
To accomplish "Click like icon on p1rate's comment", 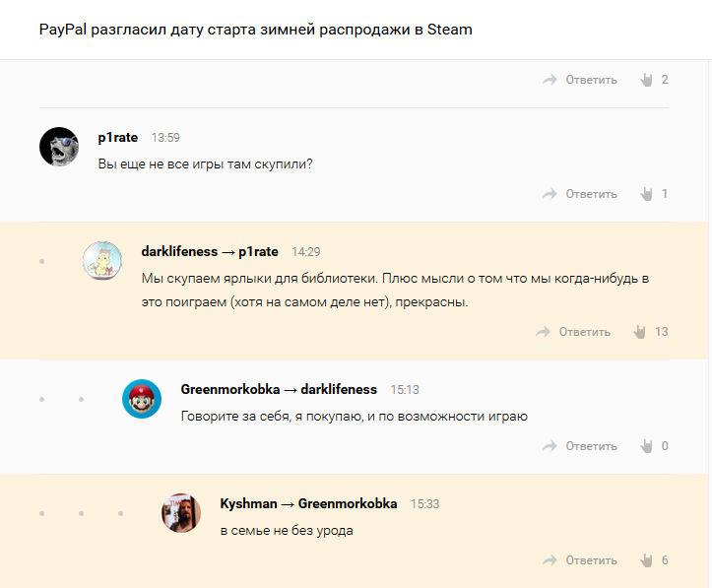I will (x=647, y=194).
